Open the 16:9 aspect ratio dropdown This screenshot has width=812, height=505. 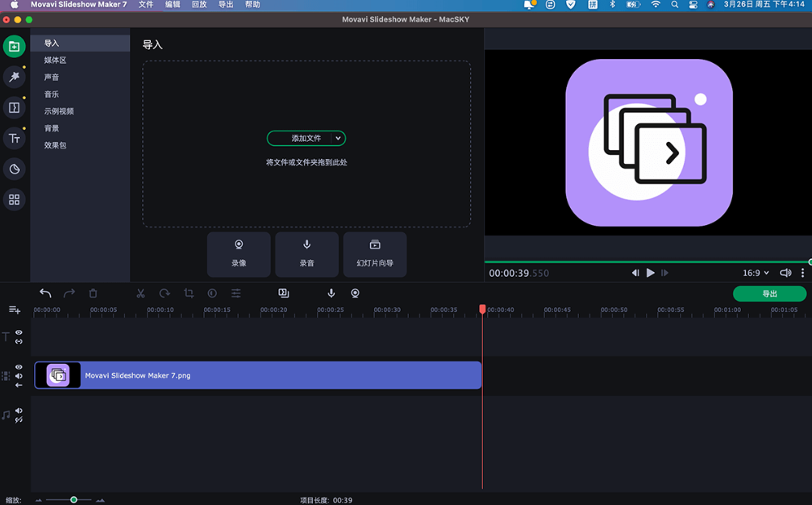click(756, 273)
